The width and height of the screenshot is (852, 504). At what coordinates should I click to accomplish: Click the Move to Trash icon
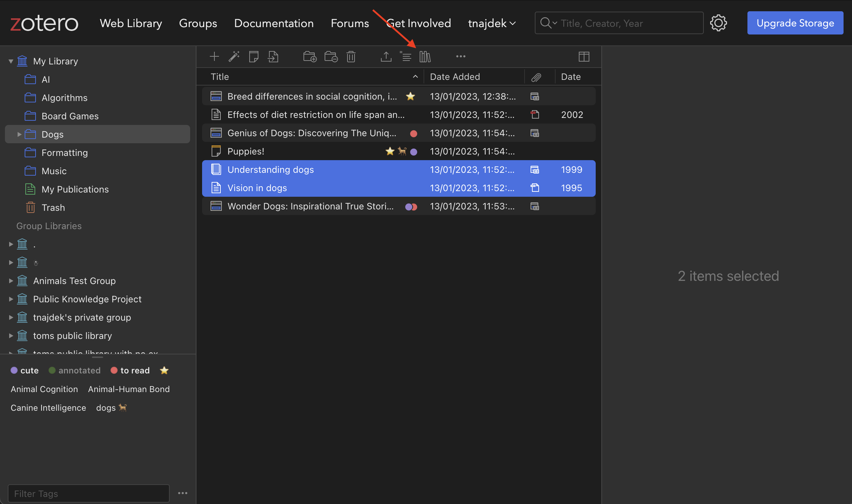(x=351, y=56)
